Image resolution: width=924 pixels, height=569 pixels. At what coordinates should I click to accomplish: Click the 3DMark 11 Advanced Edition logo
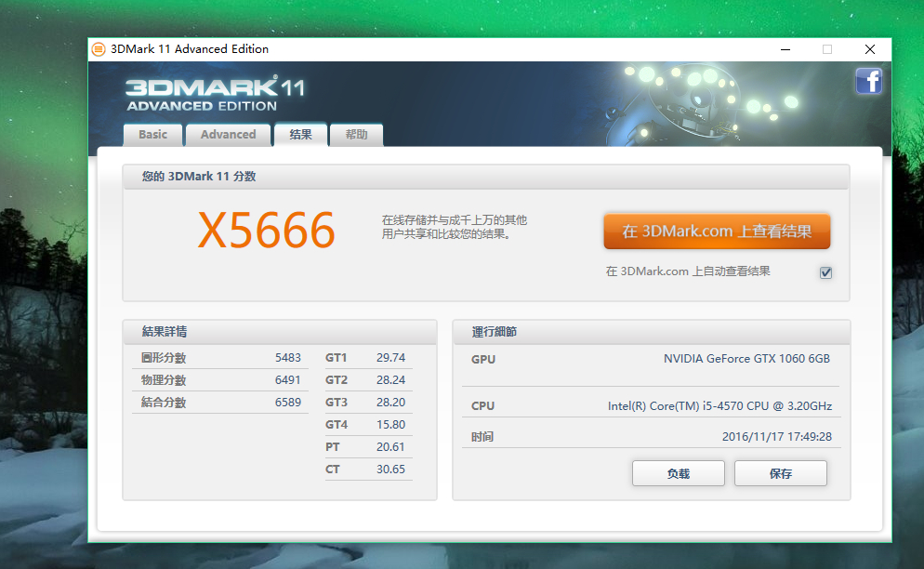click(x=215, y=93)
